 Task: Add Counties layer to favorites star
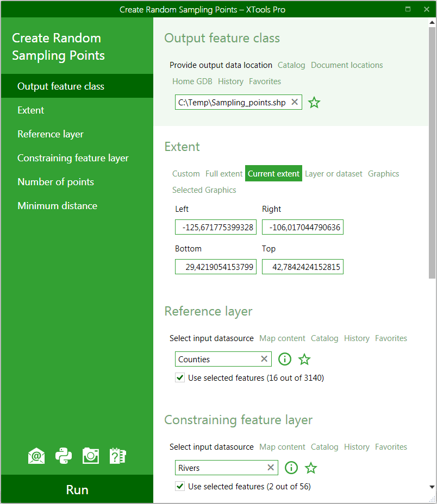(304, 360)
